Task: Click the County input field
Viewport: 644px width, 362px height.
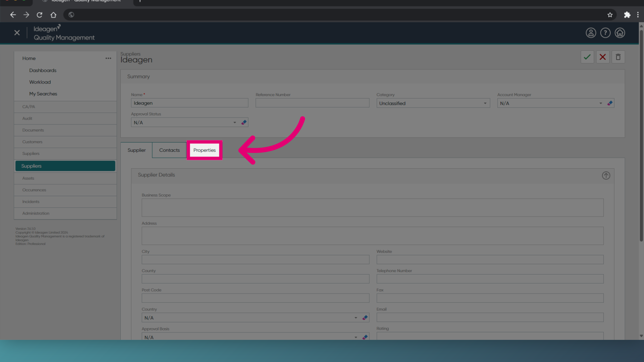Action: [x=255, y=279]
